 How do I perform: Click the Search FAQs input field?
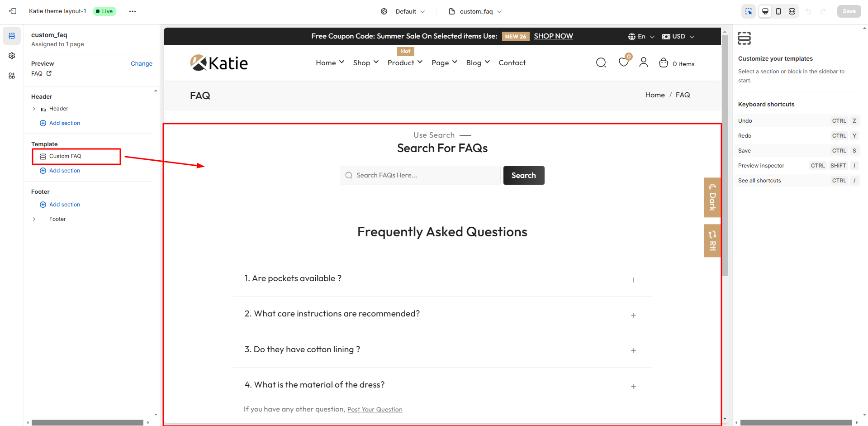coord(421,176)
